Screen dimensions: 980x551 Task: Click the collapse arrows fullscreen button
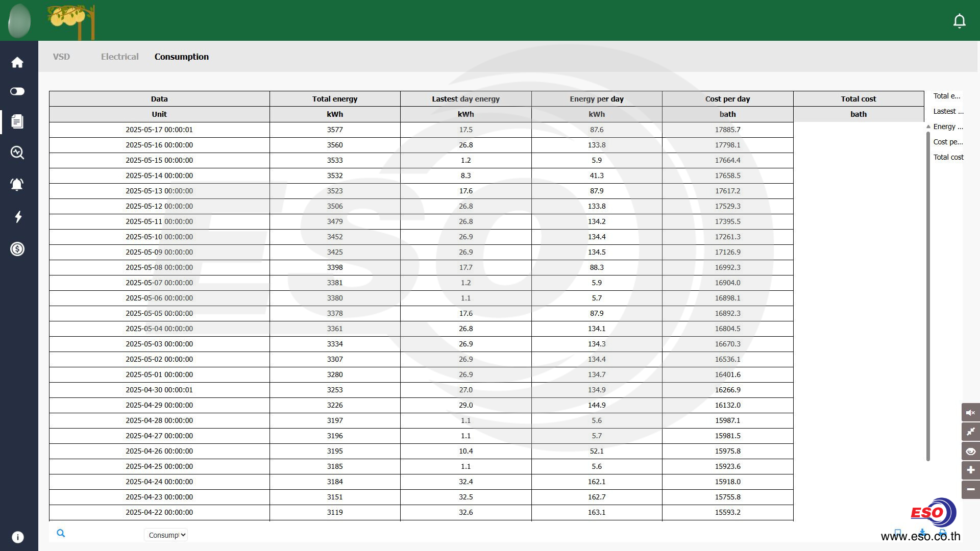click(971, 432)
